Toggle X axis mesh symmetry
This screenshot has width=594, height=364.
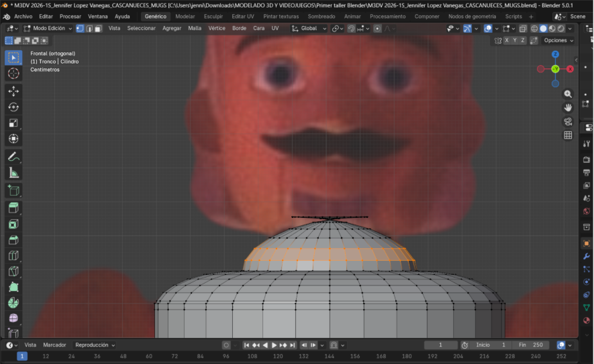point(507,40)
